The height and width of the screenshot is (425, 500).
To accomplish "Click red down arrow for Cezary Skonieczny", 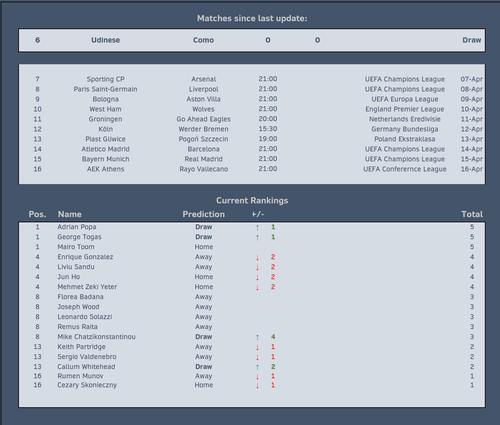I will (257, 386).
